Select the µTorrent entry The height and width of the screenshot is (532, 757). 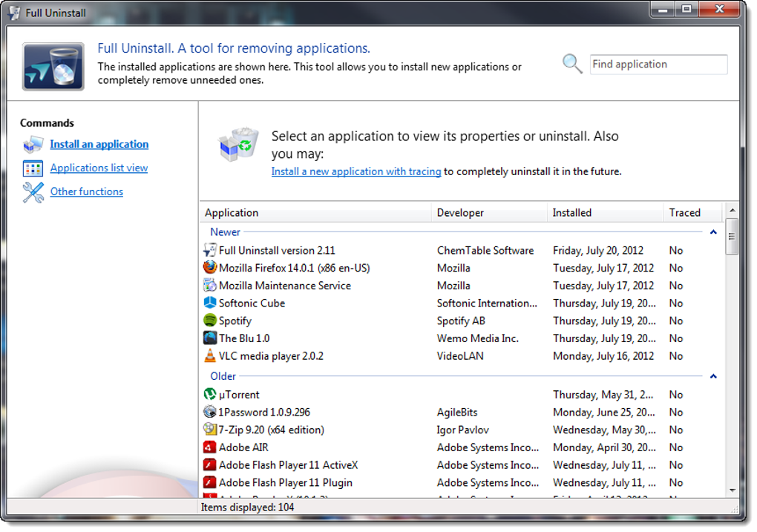click(x=239, y=395)
